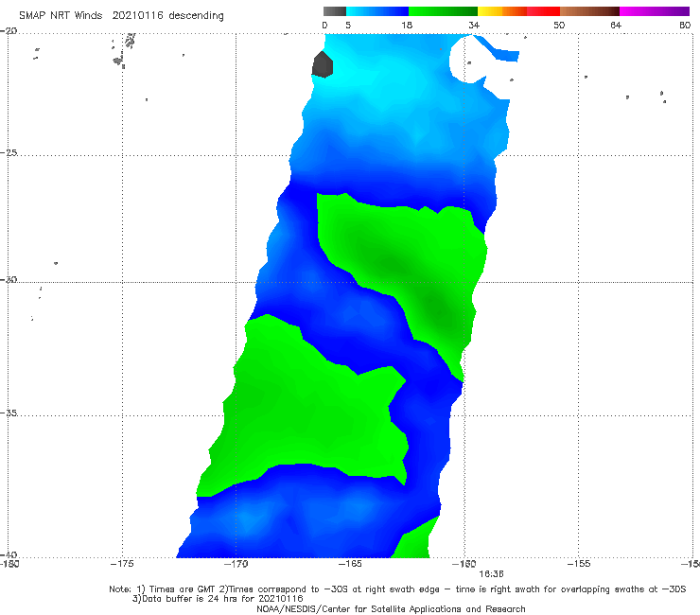Click the colorbar label '64'
The width and height of the screenshot is (700, 615).
point(616,26)
